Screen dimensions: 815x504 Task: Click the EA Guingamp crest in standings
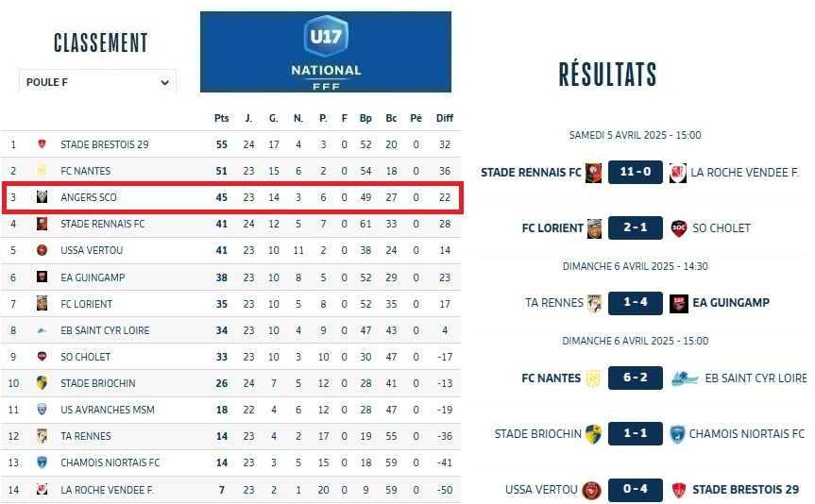(42, 277)
